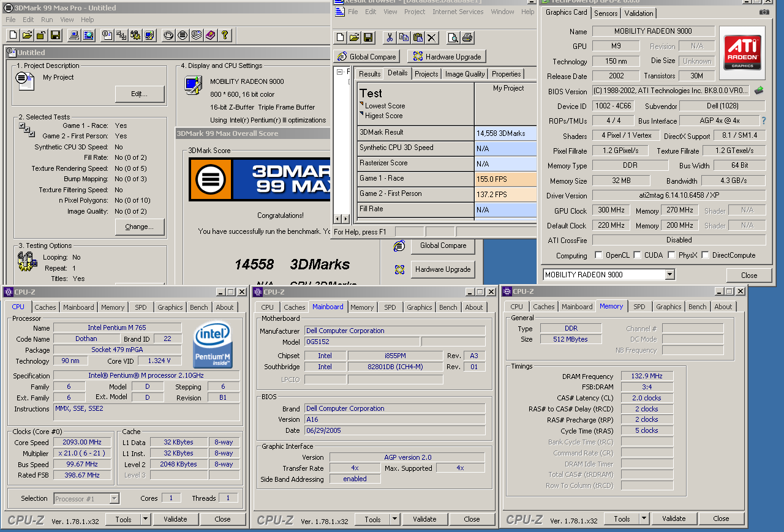Click the help question mark icon in 3DMark toolbar

[x=224, y=35]
